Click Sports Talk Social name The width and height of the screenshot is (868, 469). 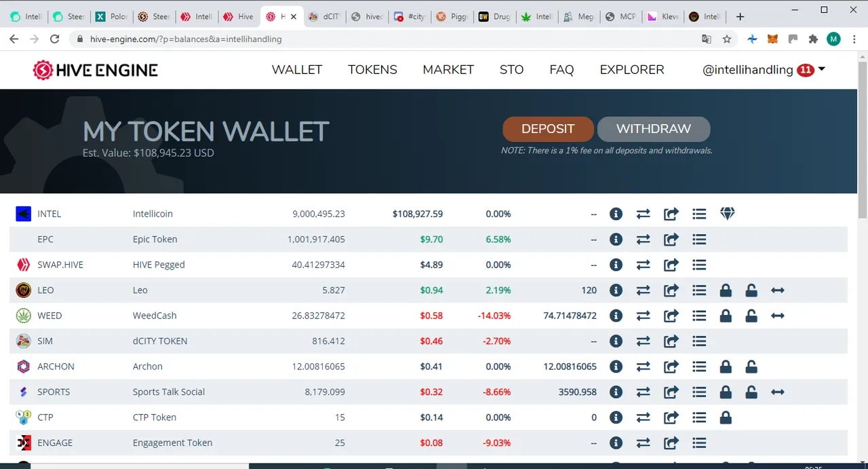pyautogui.click(x=169, y=392)
